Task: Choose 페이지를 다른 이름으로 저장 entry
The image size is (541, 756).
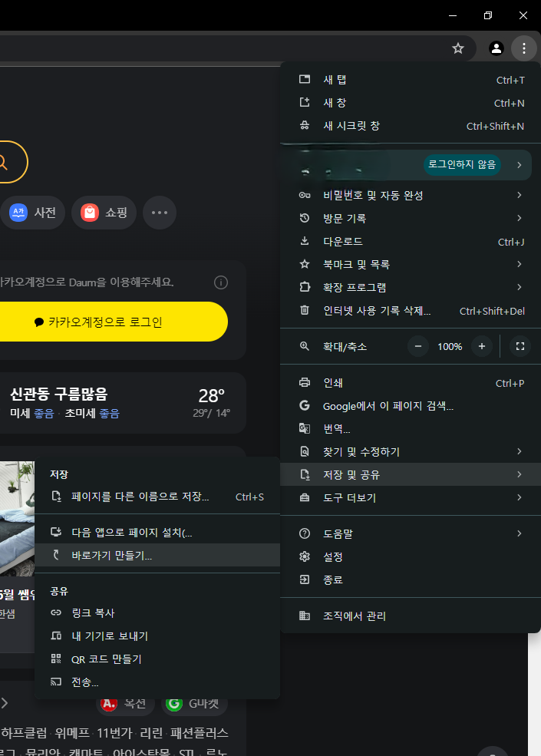Action: (157, 497)
